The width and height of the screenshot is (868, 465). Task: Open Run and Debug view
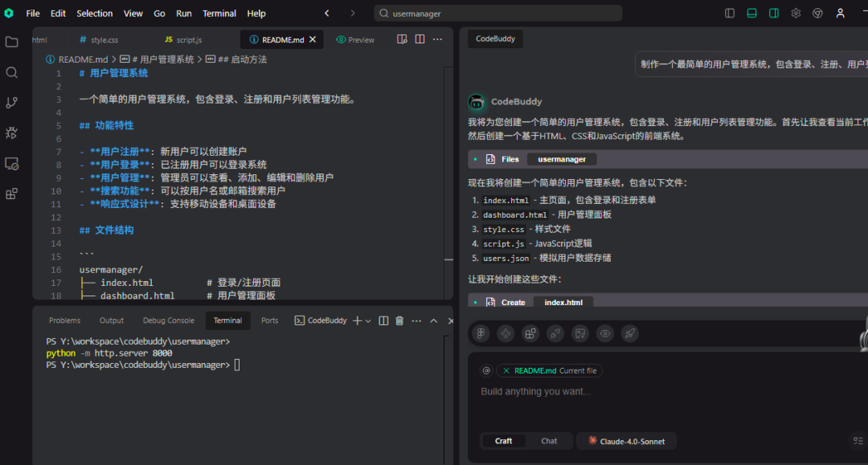11,133
